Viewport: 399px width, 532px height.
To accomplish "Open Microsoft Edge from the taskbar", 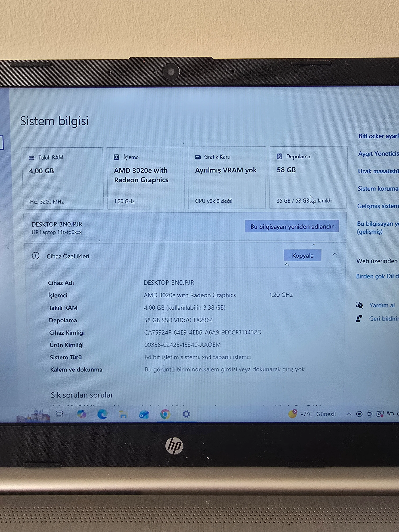I will (102, 414).
